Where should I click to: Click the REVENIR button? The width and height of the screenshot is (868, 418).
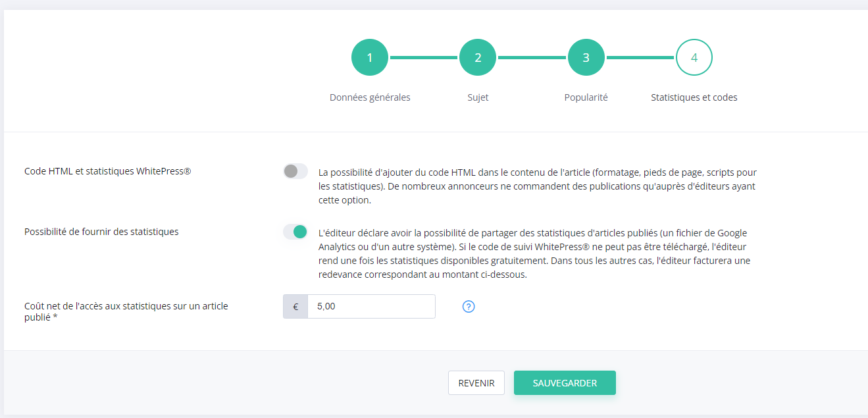click(476, 383)
